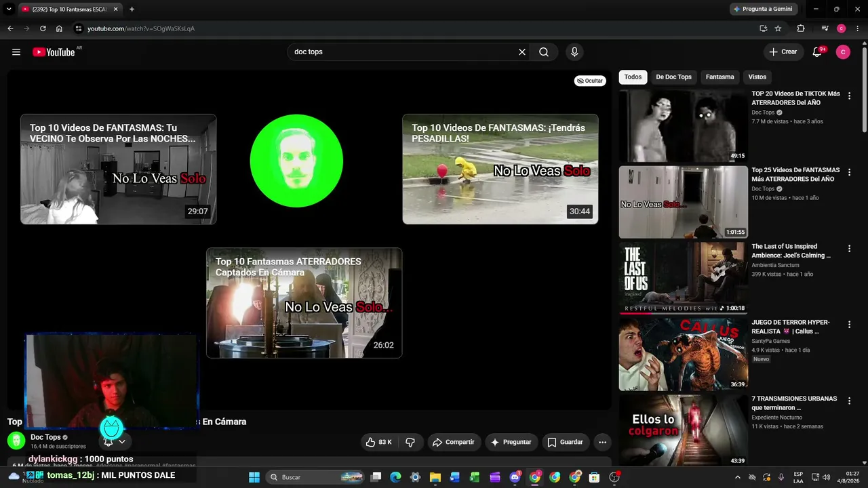Screen dimensions: 868x488
Task: Open Discord from the taskbar
Action: 515,477
